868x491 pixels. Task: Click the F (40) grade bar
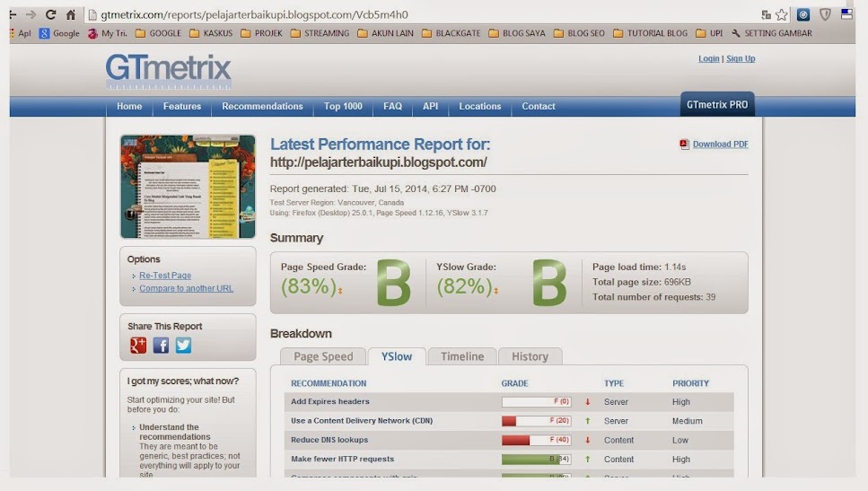pyautogui.click(x=536, y=440)
